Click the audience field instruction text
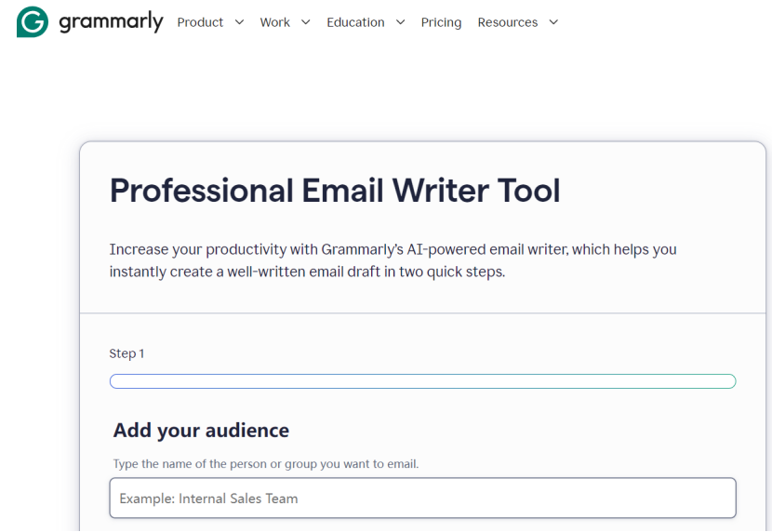This screenshot has width=772, height=532. (x=266, y=464)
